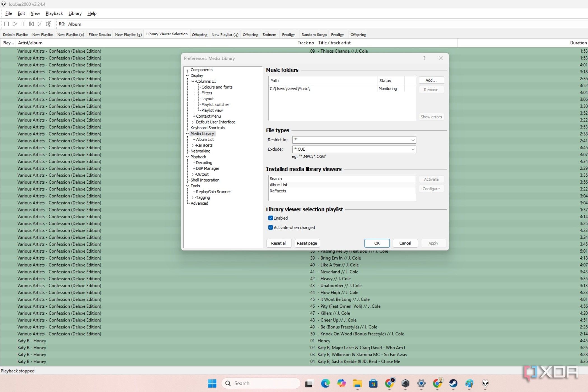This screenshot has width=588, height=392.
Task: Click the Duration column header
Action: coord(522,43)
